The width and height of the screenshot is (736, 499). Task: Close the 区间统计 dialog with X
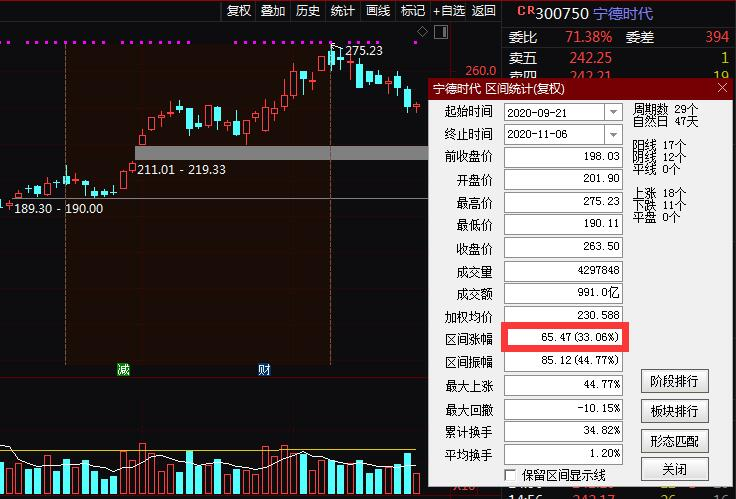click(x=722, y=88)
